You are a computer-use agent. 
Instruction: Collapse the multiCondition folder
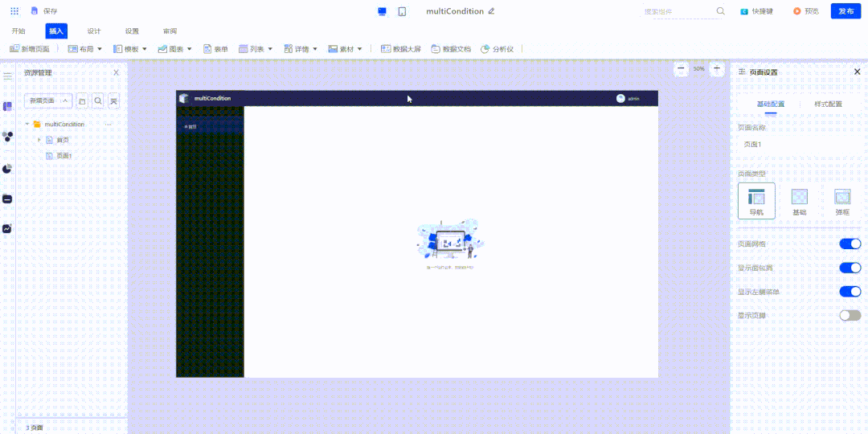(27, 124)
